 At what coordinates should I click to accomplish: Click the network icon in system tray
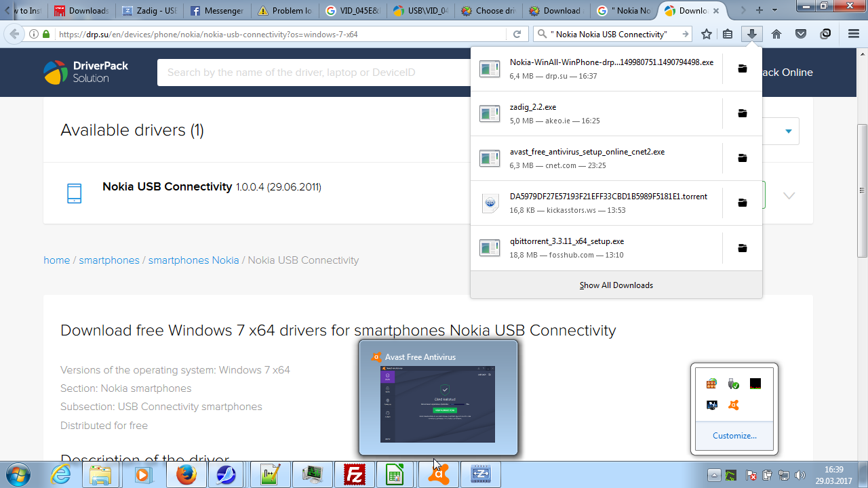point(784,475)
